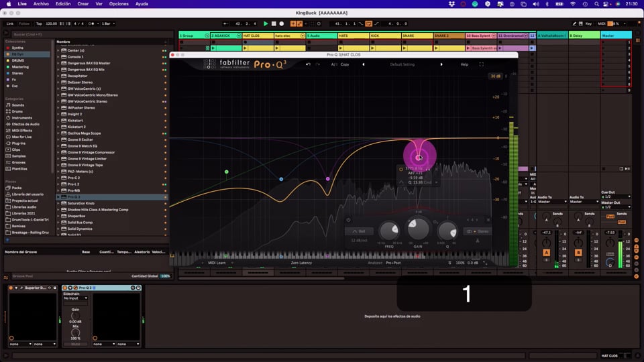Bypass selected band with power icon
This screenshot has width=644, height=362.
tap(348, 220)
